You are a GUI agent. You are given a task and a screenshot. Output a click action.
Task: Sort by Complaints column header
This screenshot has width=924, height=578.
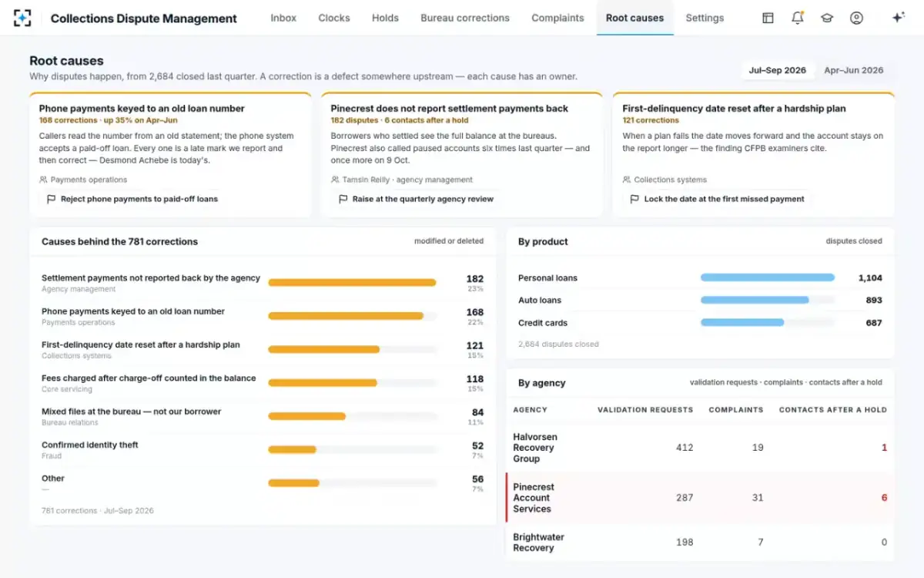(736, 410)
